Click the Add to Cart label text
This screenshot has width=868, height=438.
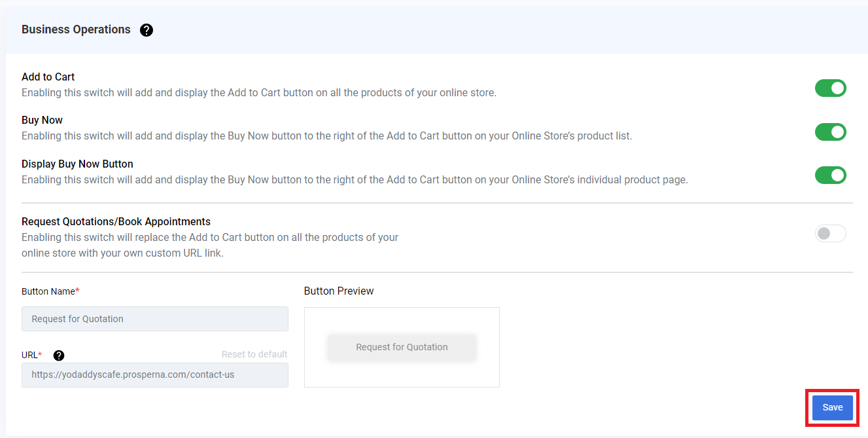coord(48,77)
